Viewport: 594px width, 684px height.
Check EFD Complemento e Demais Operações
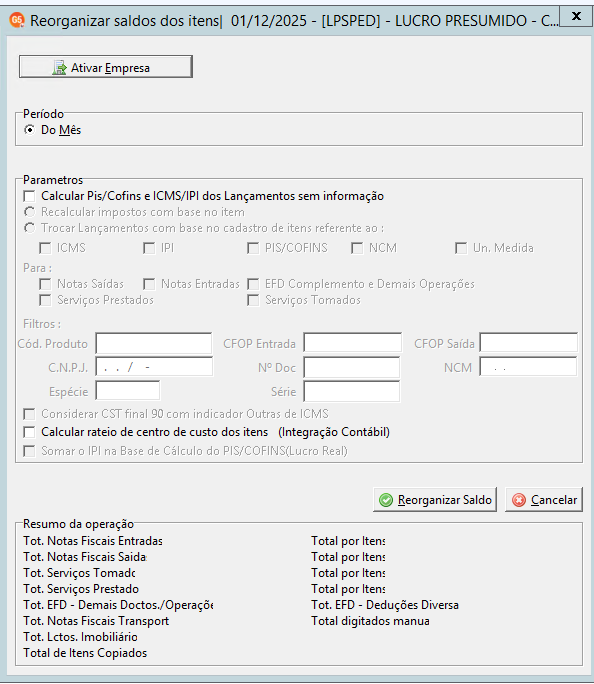[253, 284]
